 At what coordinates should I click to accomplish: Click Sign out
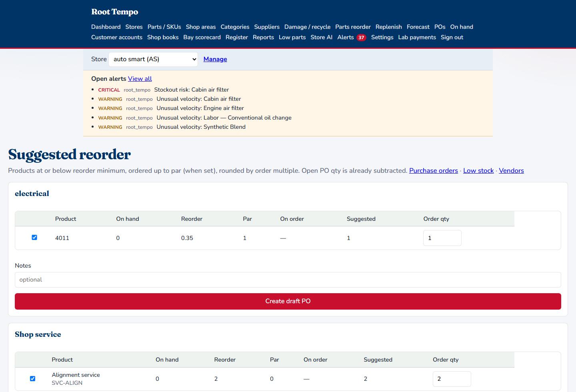(x=452, y=37)
